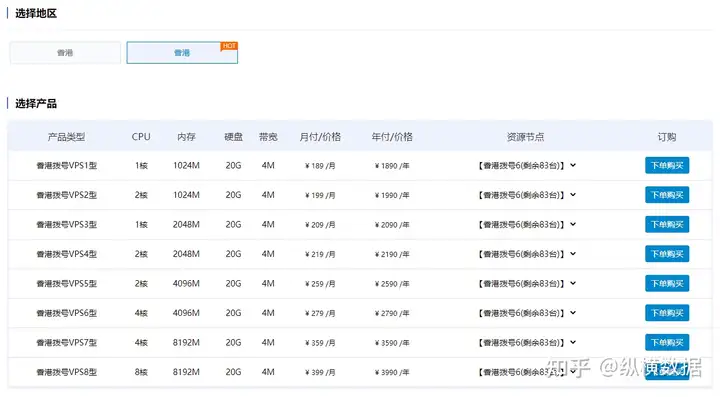Click monthly price ¥359/月
This screenshot has width=720, height=397.
coord(320,342)
